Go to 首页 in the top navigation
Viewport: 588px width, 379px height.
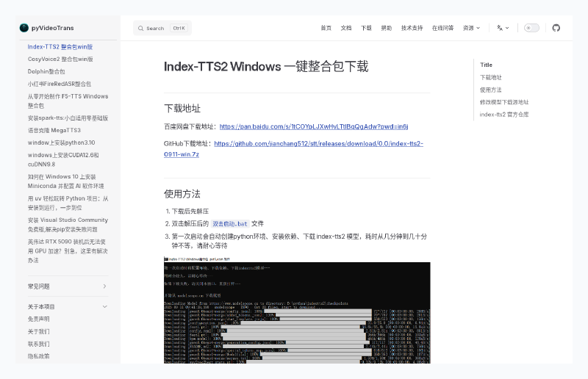click(326, 28)
